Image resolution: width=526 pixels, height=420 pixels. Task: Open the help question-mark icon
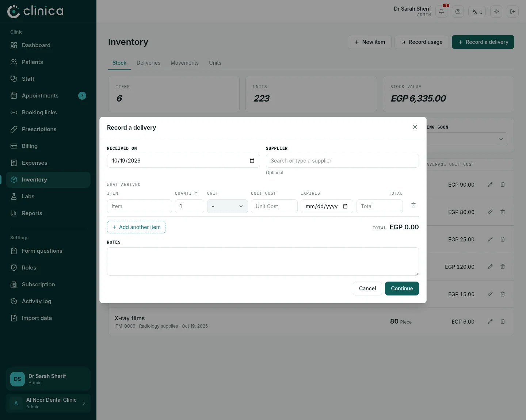458,12
